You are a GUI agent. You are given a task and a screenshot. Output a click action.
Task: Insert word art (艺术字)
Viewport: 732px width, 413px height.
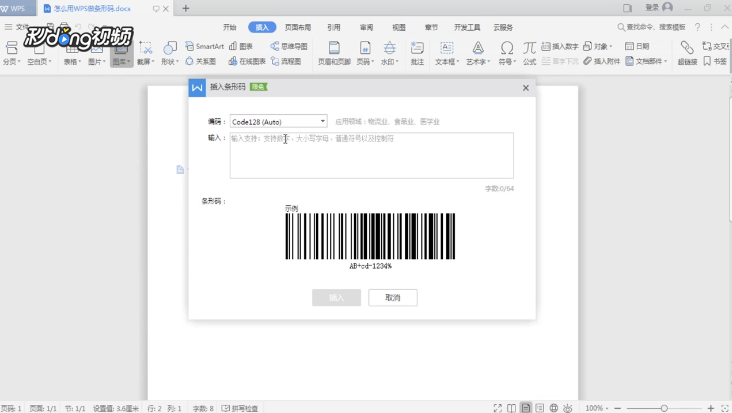coord(478,52)
